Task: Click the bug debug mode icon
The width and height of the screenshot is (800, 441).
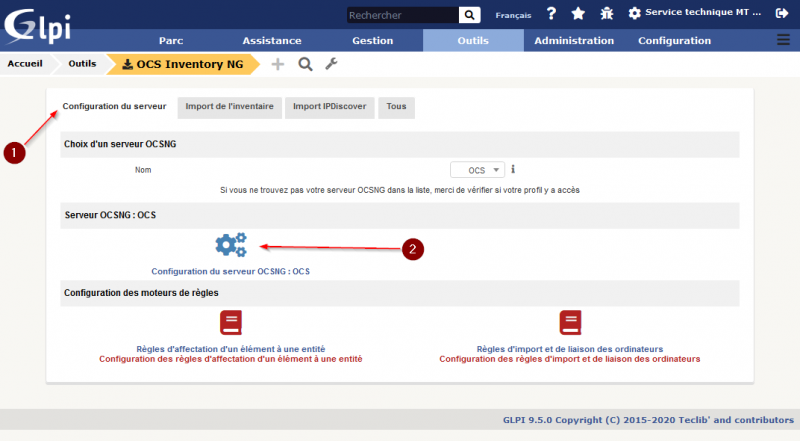Action: point(606,14)
